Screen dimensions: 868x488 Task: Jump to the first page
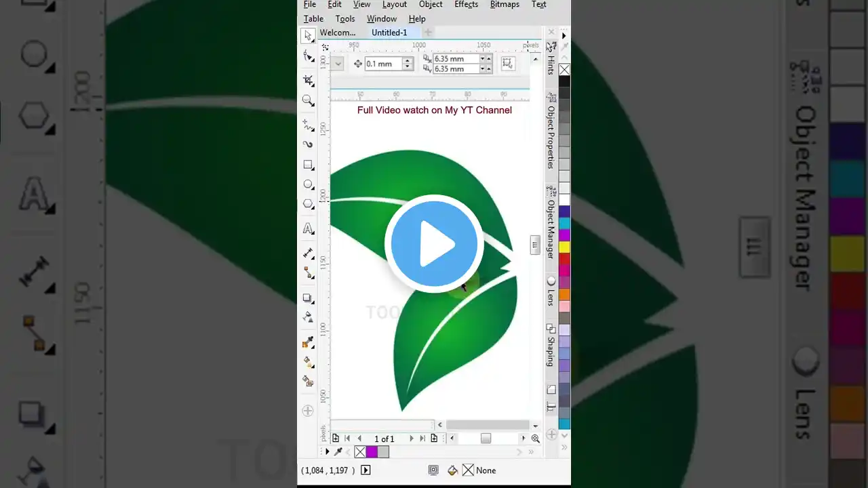pos(347,439)
